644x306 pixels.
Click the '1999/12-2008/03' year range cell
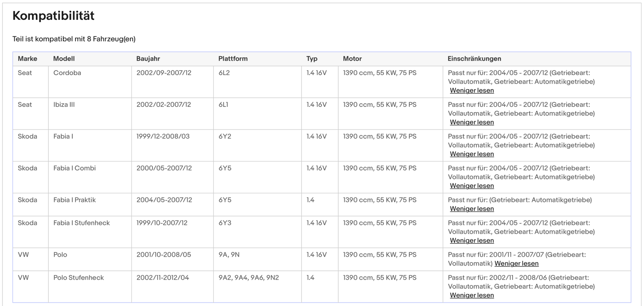163,136
